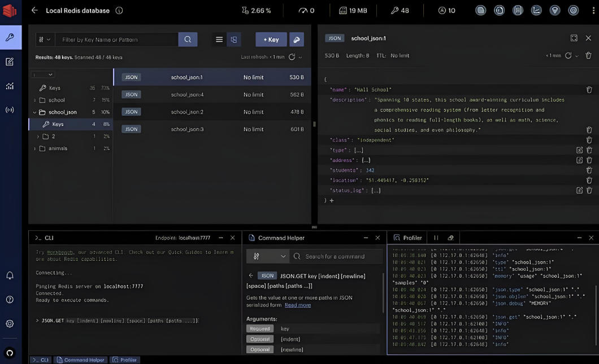Image resolution: width=599 pixels, height=364 pixels.
Task: Click the notifications bell icon
Action: click(10, 275)
